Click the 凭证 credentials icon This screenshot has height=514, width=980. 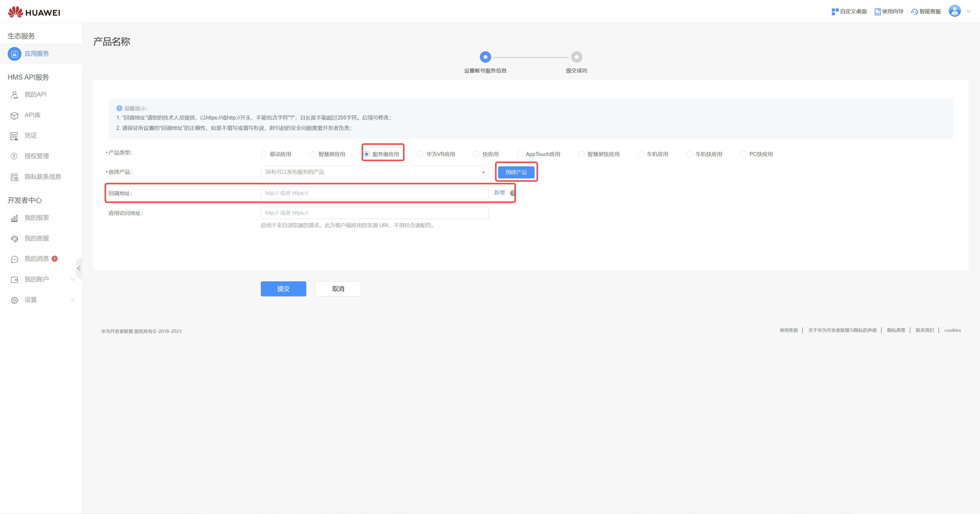pos(15,136)
